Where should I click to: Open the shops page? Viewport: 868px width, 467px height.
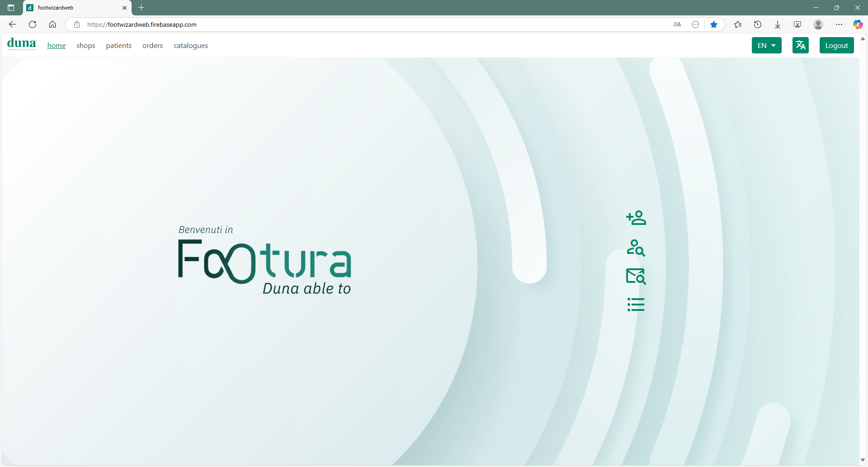click(x=86, y=45)
